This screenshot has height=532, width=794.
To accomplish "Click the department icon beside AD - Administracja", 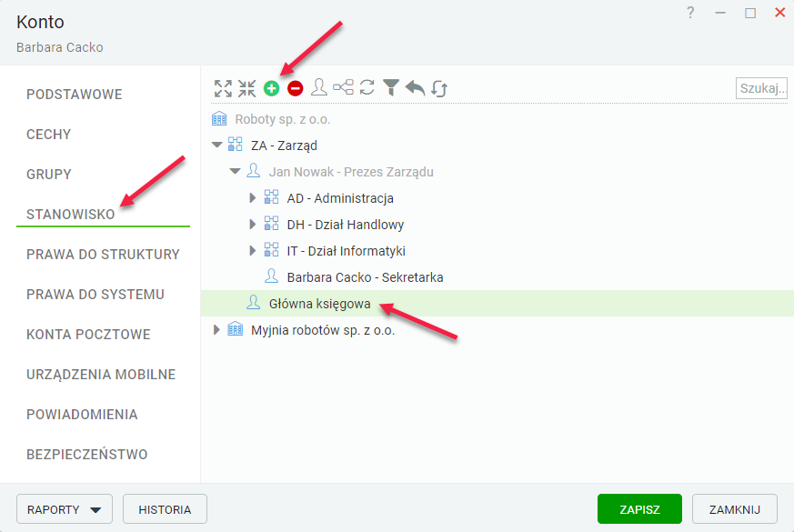I will point(271,197).
